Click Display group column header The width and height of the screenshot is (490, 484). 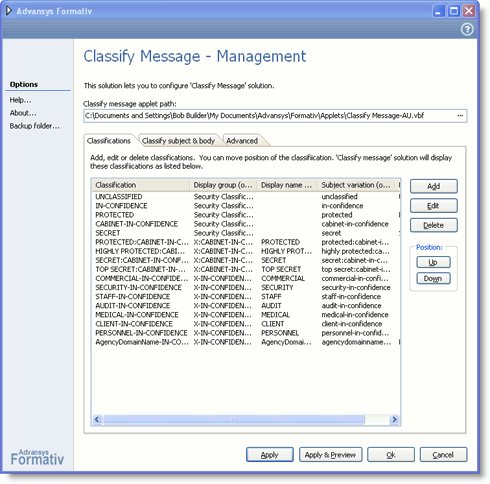(223, 185)
